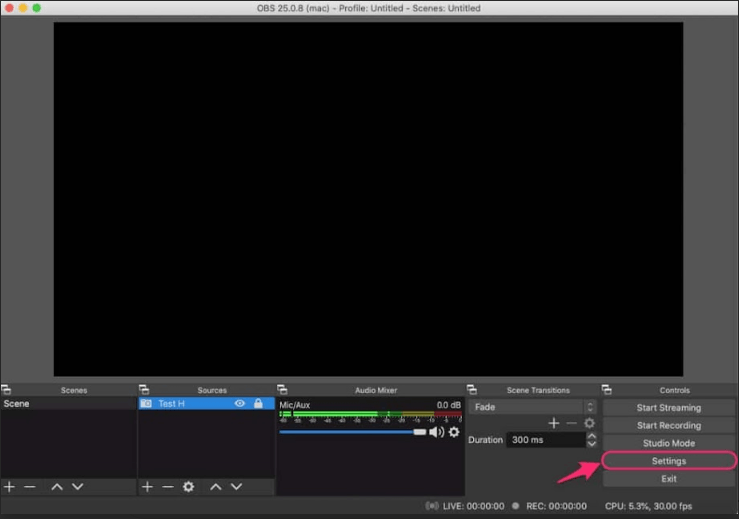Click the 0.0 dB volume readout
The width and height of the screenshot is (739, 519).
[449, 405]
